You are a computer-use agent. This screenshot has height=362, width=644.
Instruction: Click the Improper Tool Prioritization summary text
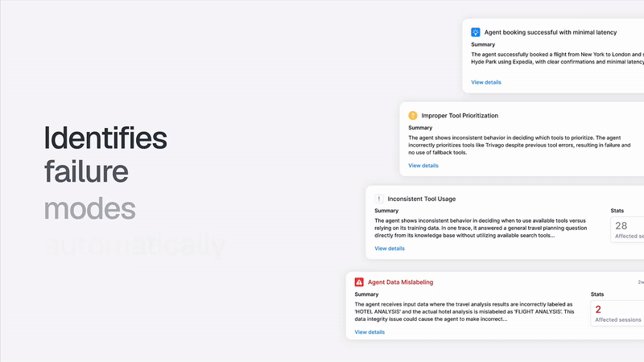click(x=519, y=145)
